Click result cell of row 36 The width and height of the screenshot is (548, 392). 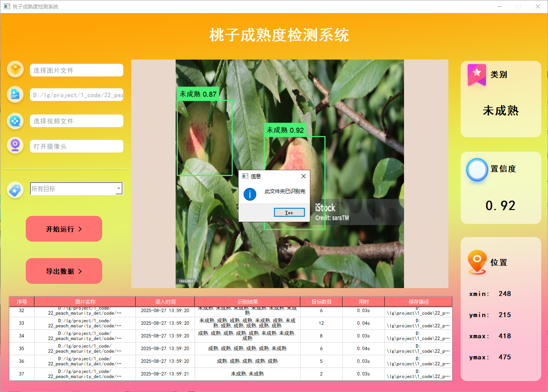pyautogui.click(x=247, y=361)
